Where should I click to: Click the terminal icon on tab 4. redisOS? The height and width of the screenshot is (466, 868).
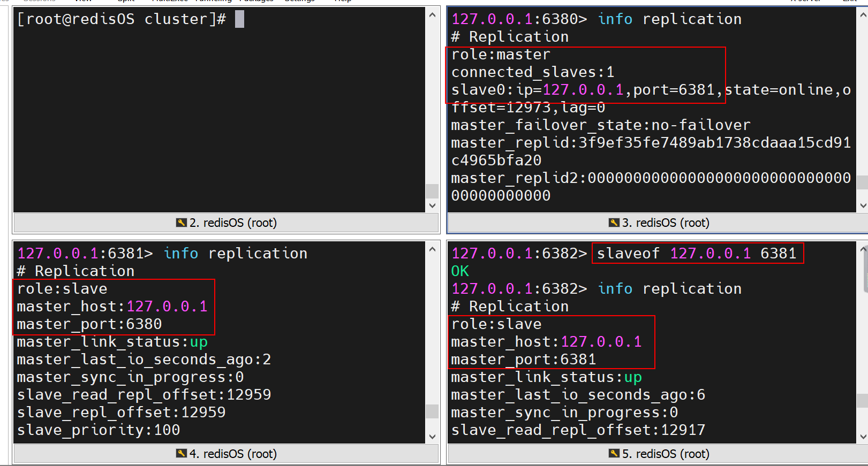[x=182, y=454]
